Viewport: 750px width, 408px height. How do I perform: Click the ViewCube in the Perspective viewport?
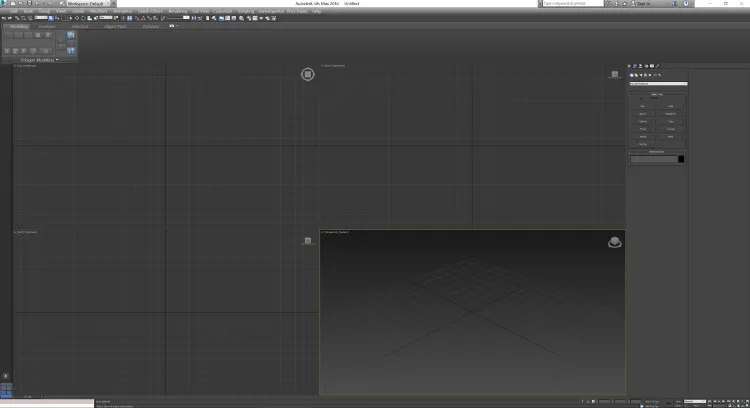[615, 243]
